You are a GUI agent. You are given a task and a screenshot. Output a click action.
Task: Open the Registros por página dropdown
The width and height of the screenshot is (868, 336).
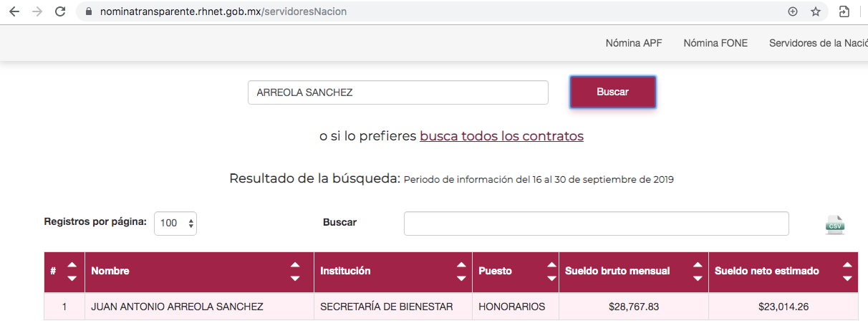click(175, 223)
